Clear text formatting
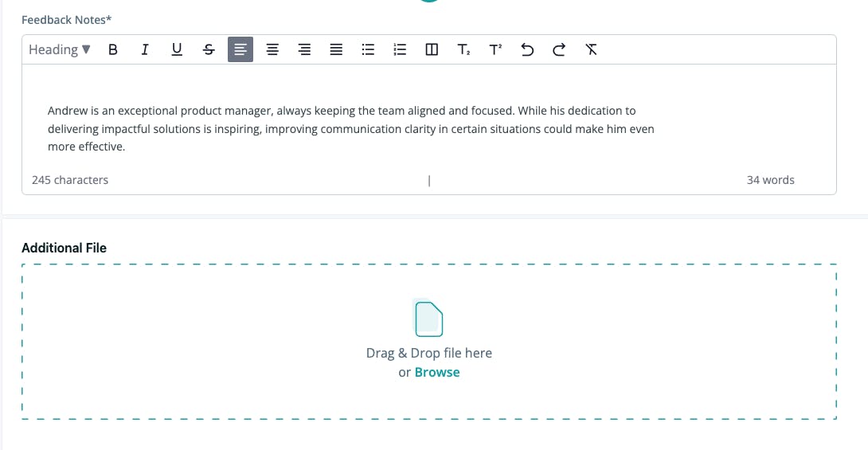The image size is (868, 450). click(x=591, y=49)
